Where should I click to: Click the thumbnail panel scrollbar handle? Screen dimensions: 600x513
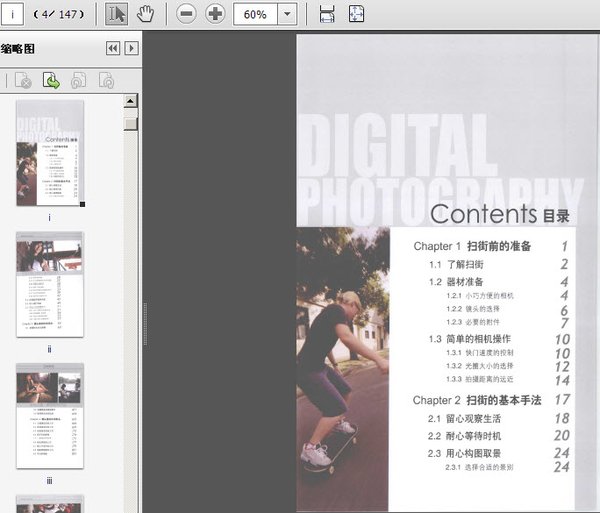tap(131, 122)
